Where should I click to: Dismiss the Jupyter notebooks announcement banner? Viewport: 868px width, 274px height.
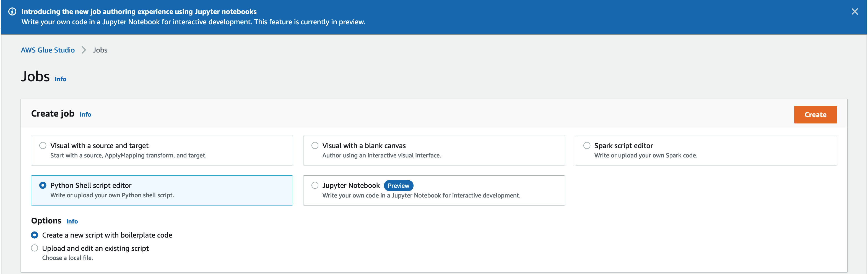coord(854,12)
